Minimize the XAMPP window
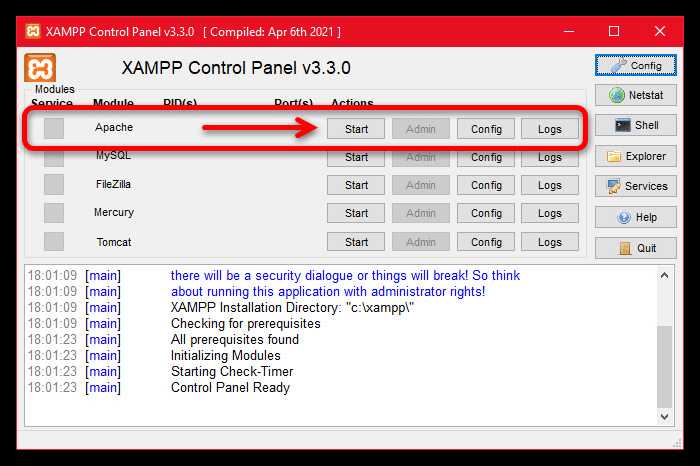Screen dimensions: 700x466 (x=569, y=31)
